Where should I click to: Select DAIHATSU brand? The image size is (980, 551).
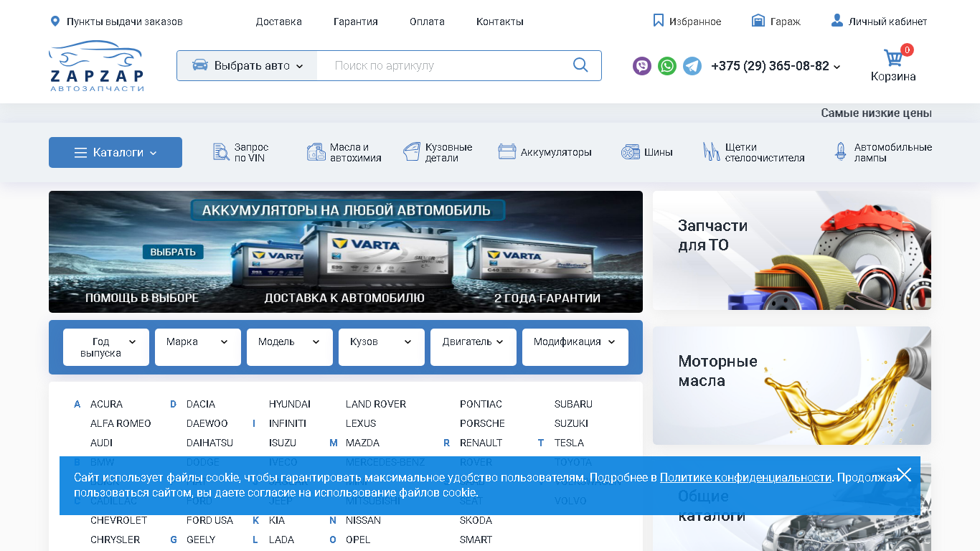(x=209, y=443)
